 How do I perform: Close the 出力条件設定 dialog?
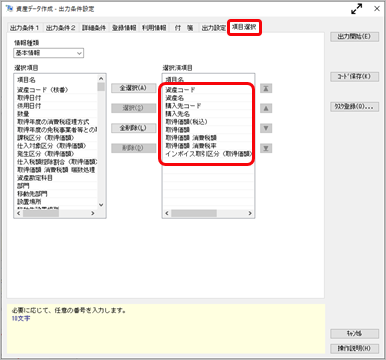pos(377,9)
